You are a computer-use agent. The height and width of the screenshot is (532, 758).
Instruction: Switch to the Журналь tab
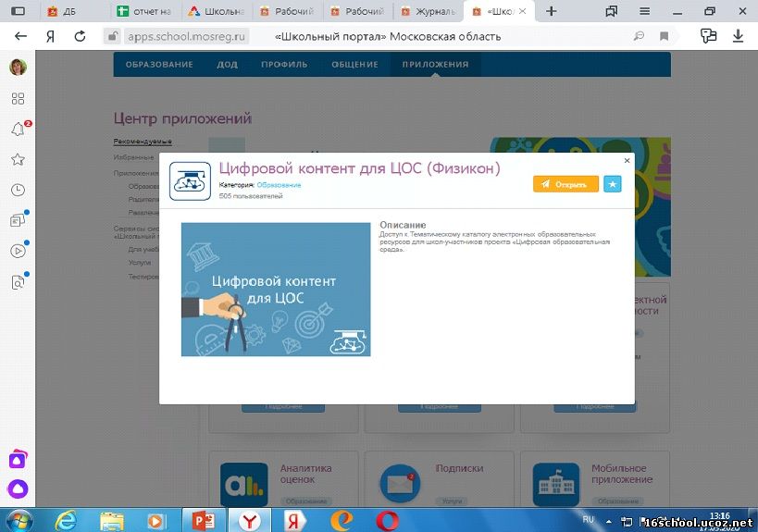[x=429, y=12]
